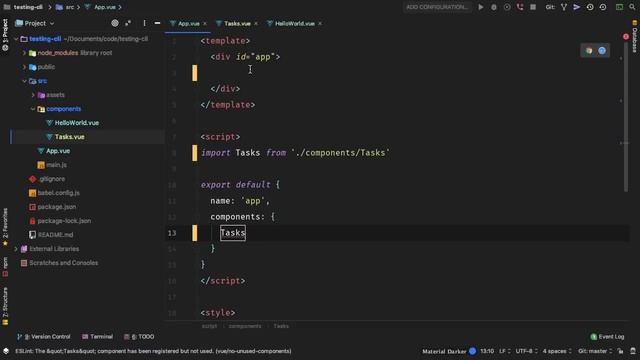Click the Git rollback revert icon
Image resolution: width=640 pixels, height=360 pixels.
pyautogui.click(x=603, y=7)
